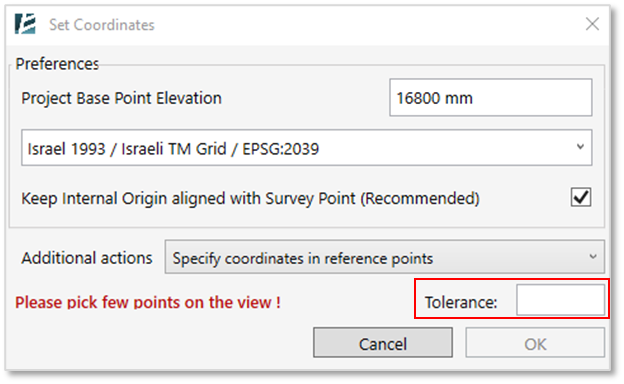
Task: Click the Keep Internal Origin aligned label text
Action: tap(250, 198)
